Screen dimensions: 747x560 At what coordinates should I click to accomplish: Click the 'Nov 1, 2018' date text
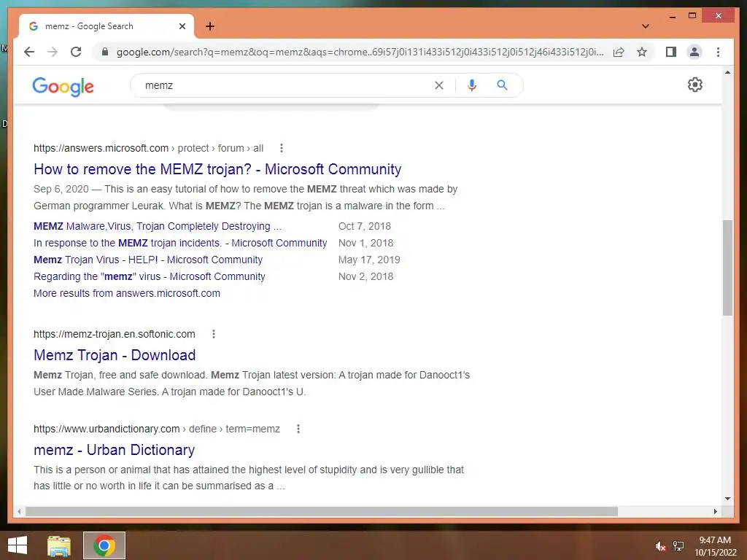[366, 243]
